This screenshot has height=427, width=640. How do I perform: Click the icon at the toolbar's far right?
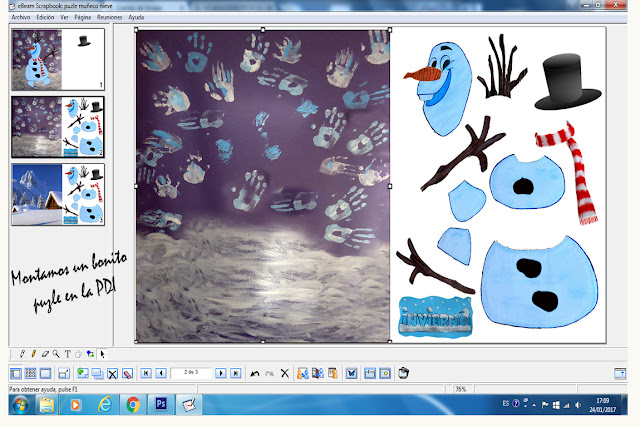click(620, 373)
